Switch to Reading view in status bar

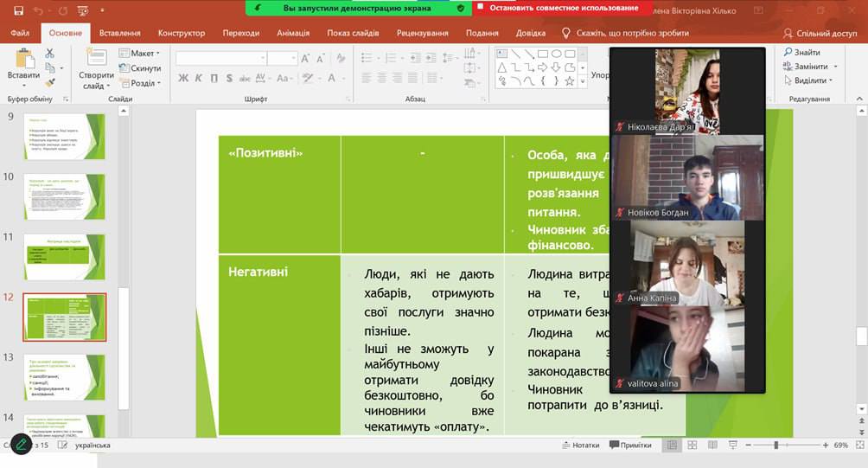click(712, 446)
